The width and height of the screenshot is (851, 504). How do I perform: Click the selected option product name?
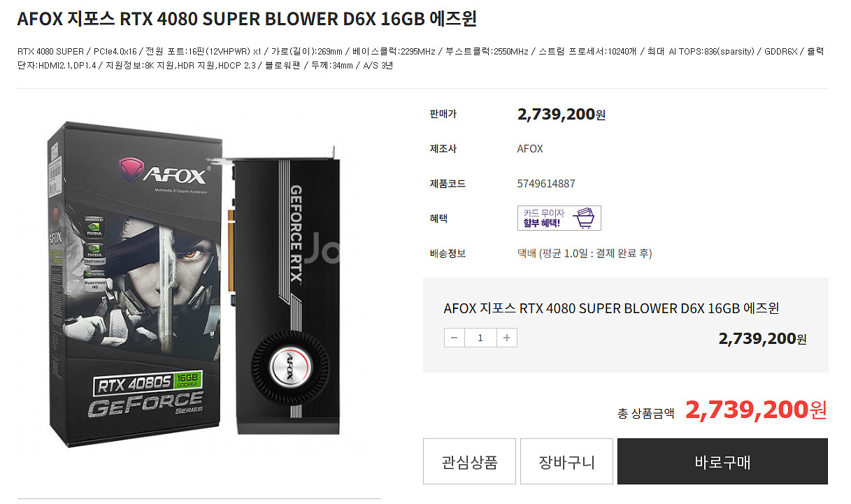(x=611, y=308)
